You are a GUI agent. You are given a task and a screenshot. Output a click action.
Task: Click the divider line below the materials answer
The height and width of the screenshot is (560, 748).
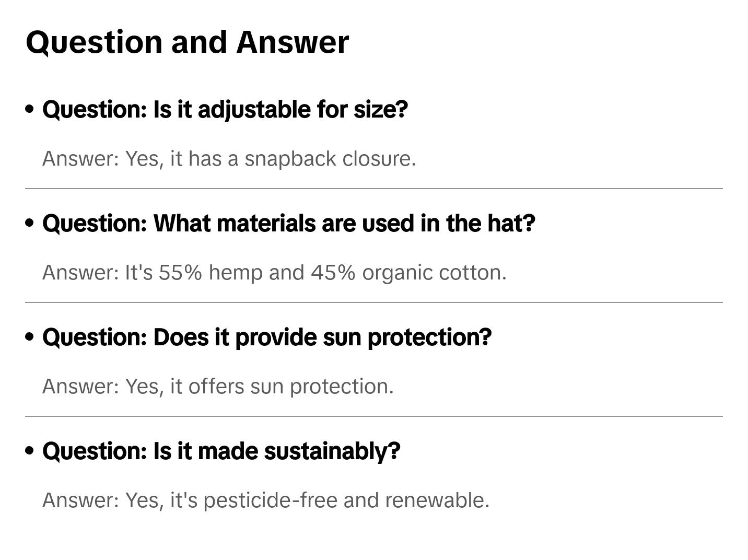(x=373, y=302)
